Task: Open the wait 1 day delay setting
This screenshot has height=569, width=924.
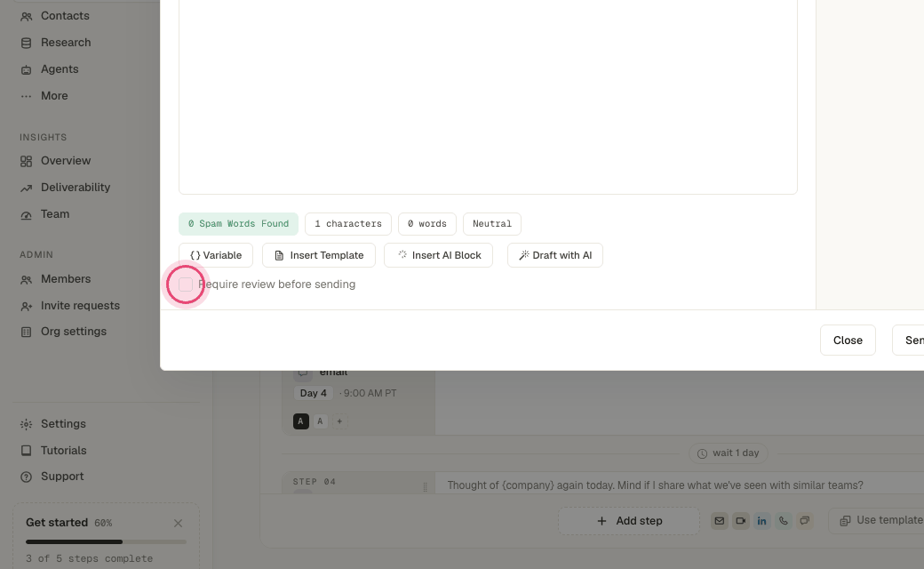Action: point(729,453)
